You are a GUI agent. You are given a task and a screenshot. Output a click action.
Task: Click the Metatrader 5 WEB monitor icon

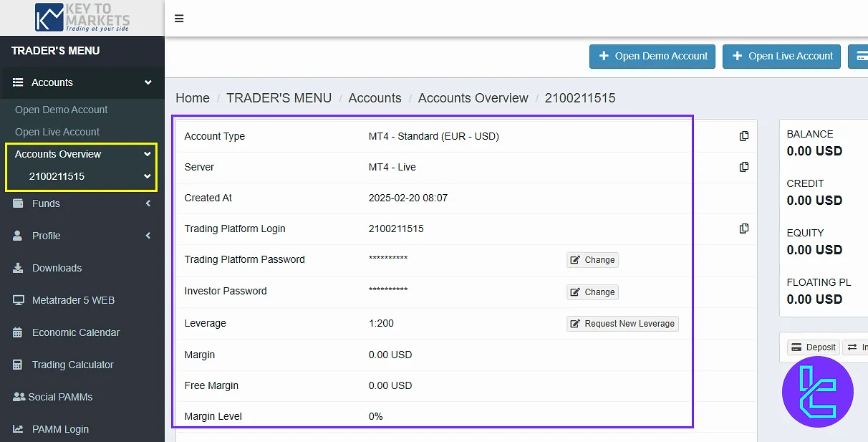click(19, 300)
